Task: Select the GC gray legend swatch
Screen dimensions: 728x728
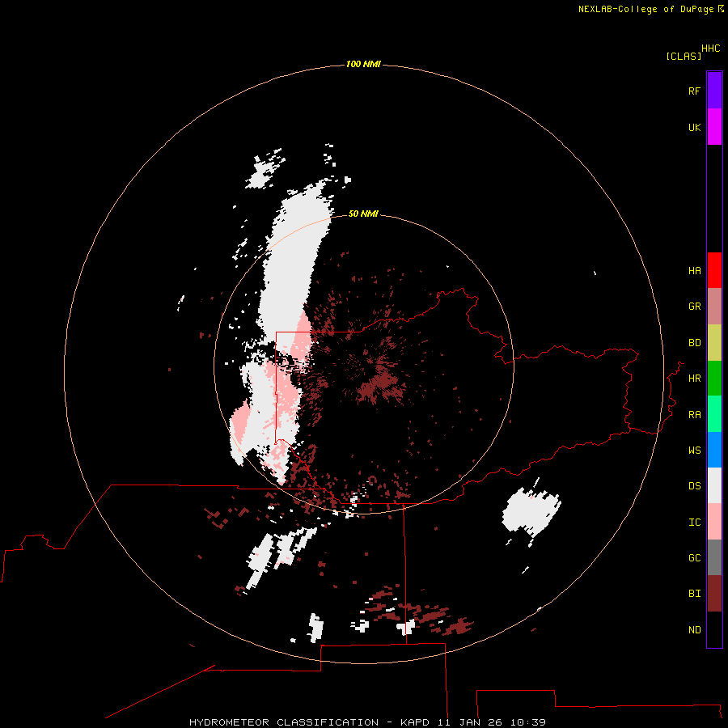Action: (x=714, y=557)
